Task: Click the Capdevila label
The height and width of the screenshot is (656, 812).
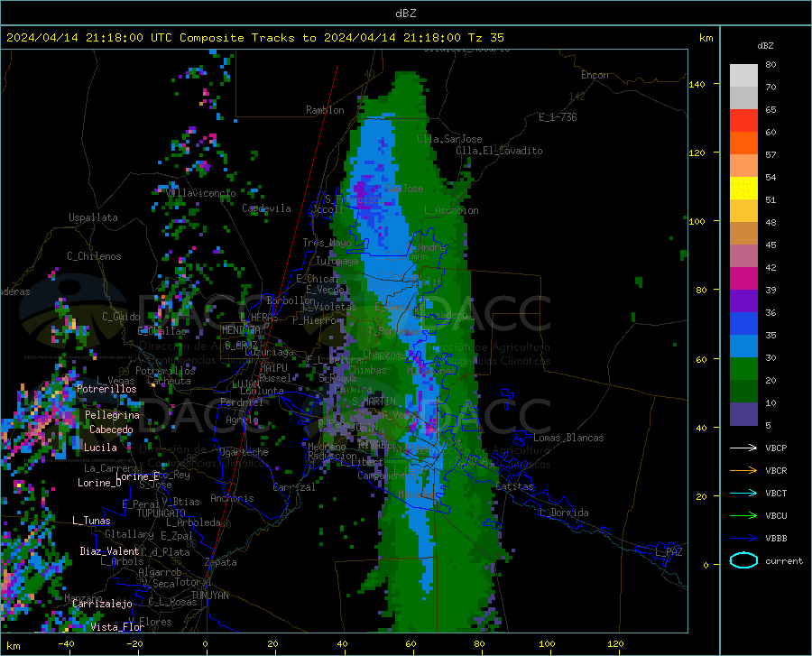Action: (266, 208)
